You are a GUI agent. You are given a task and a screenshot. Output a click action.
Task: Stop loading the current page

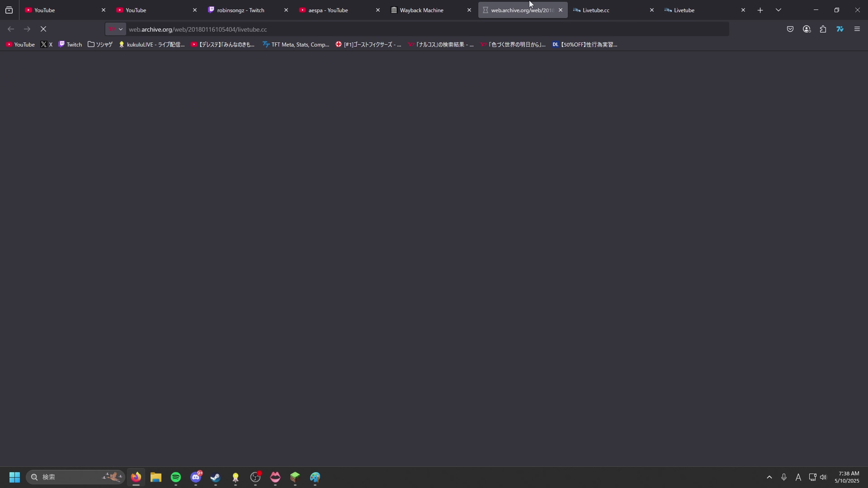43,29
